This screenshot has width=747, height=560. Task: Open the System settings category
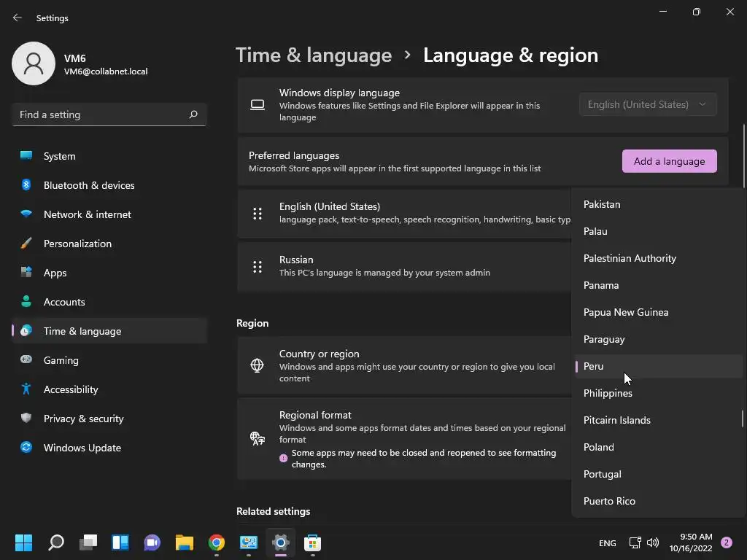109,156
